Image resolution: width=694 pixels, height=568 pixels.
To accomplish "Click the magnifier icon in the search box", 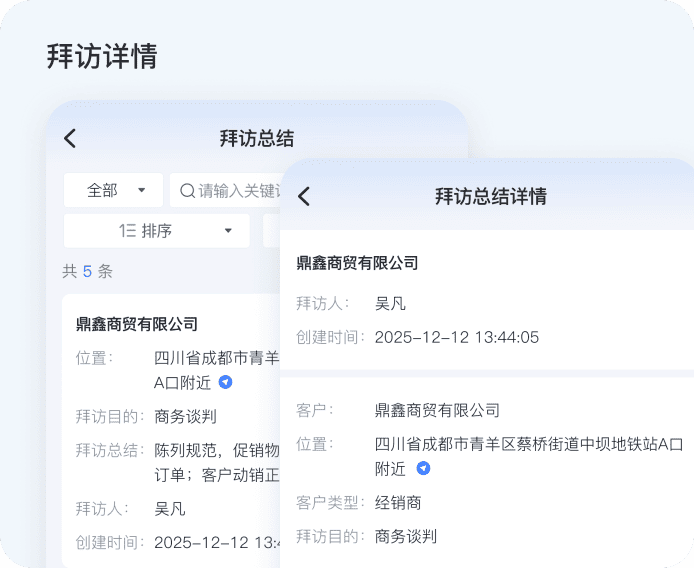I will [x=187, y=190].
